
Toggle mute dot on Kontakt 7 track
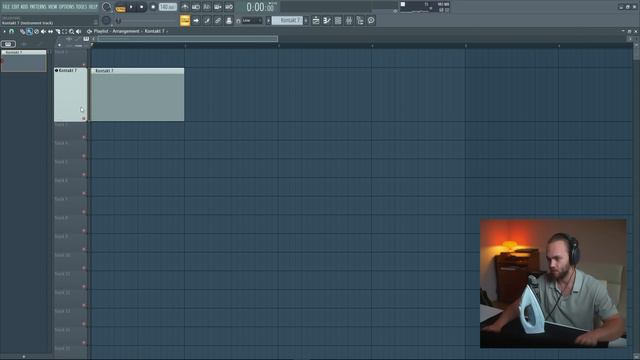pyautogui.click(x=56, y=71)
